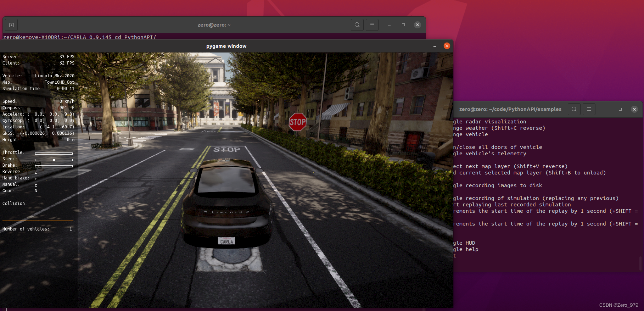644x311 pixels.
Task: Toggle the Hand brake checkbox in HUD
Action: tap(36, 179)
